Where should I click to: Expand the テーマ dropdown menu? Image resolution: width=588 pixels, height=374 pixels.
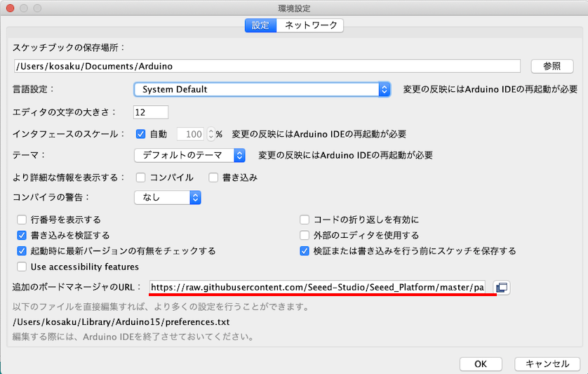pyautogui.click(x=189, y=155)
